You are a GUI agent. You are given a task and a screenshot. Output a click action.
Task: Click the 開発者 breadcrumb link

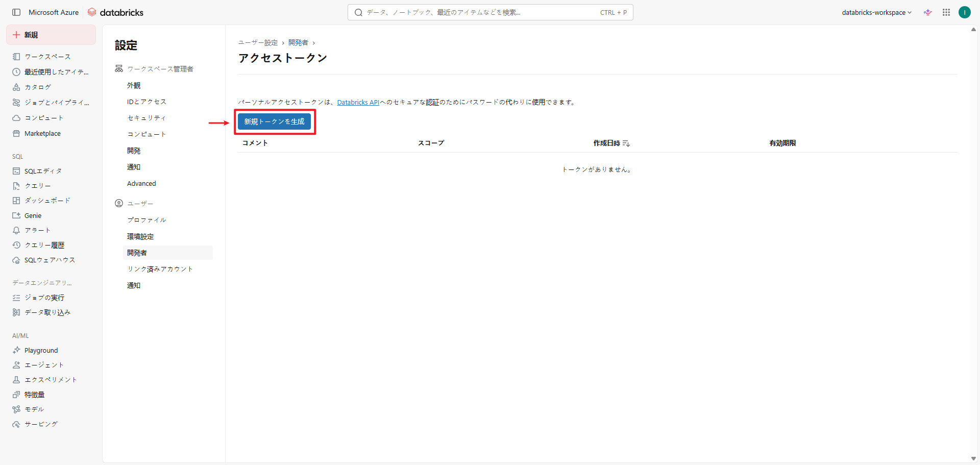[x=298, y=43]
